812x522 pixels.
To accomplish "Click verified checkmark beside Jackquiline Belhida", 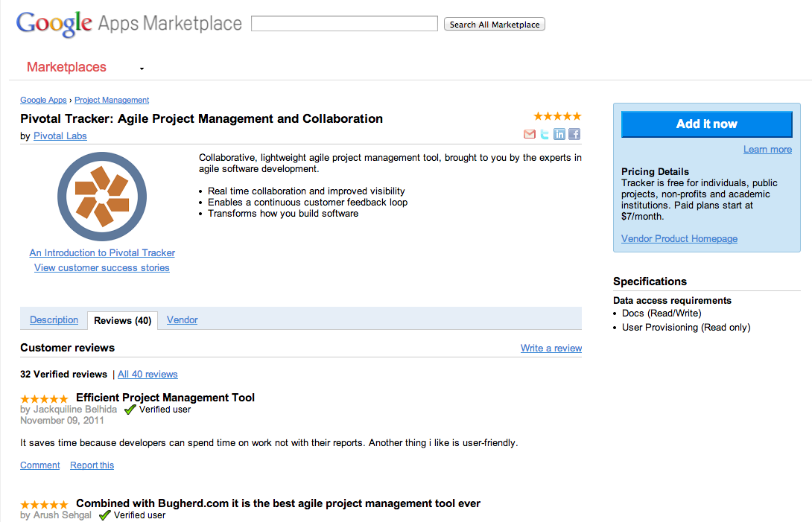I will [x=130, y=410].
